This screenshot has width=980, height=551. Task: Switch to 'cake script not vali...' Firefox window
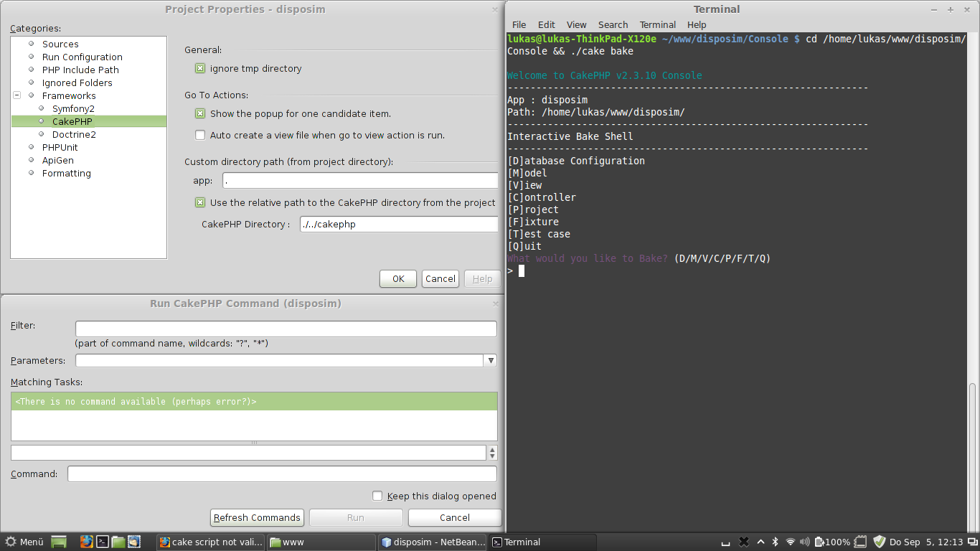(x=211, y=542)
